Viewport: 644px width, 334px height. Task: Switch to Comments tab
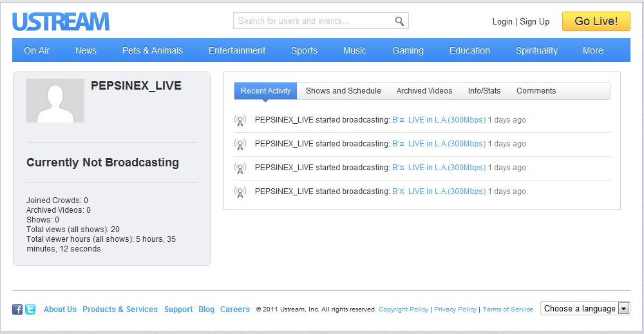[x=536, y=91]
